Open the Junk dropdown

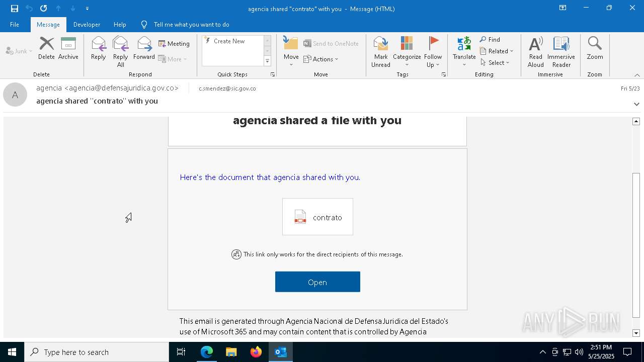click(19, 51)
